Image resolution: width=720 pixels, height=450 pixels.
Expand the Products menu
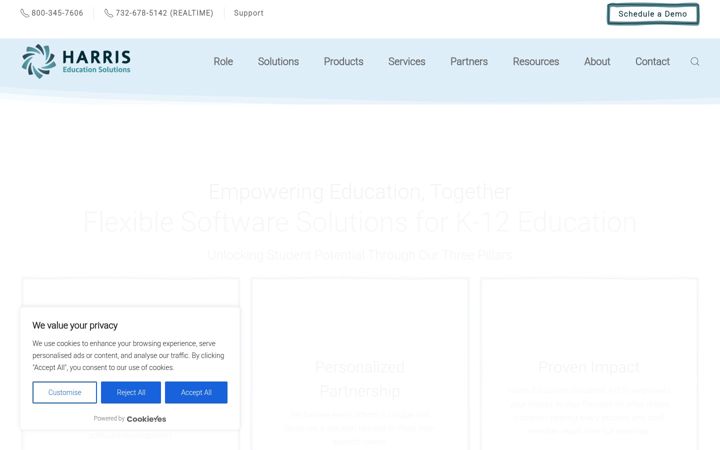pos(343,62)
